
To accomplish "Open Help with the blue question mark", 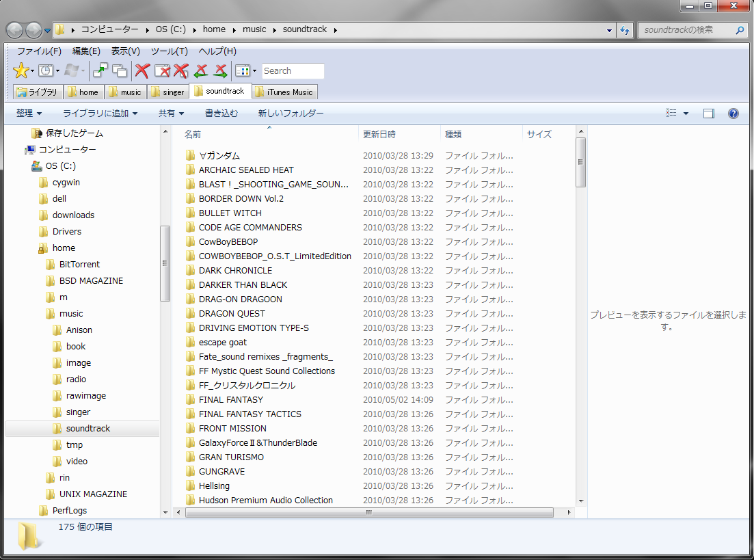I will pos(733,113).
